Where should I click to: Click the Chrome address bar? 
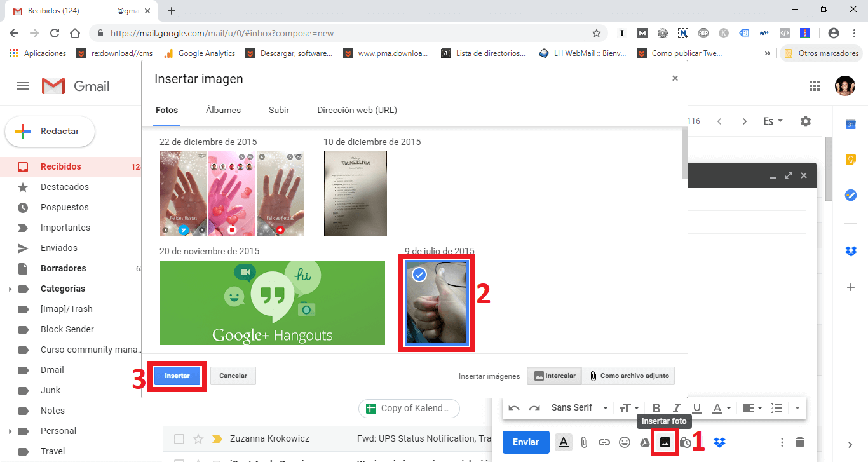point(348,33)
